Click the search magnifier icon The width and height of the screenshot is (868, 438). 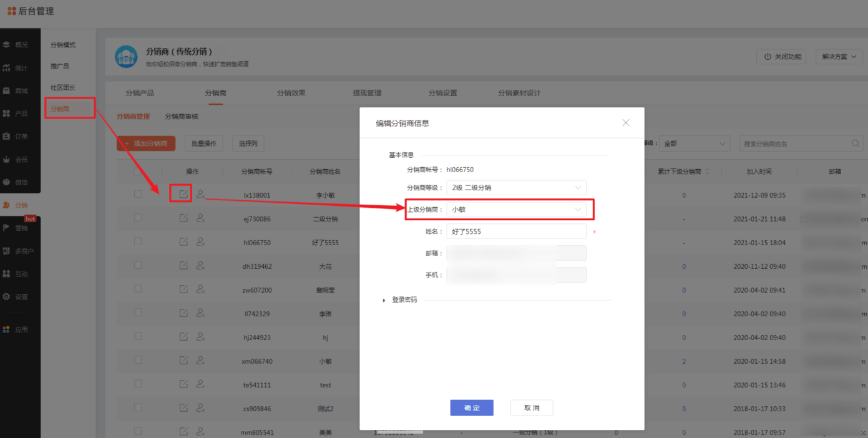point(856,144)
